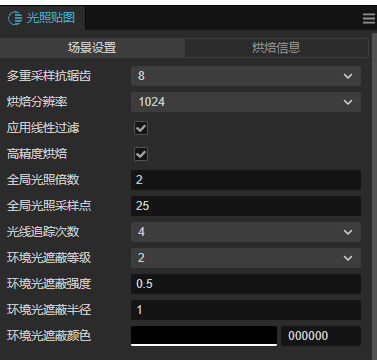Click the 多重采样抗锯齿 label
Screen dimensions: 377x360
[49, 76]
